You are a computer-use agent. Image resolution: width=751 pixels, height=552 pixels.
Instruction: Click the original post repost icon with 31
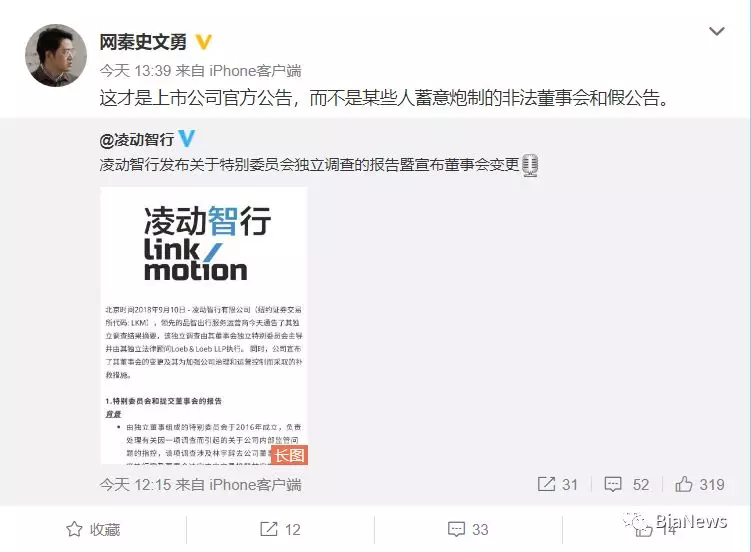[546, 484]
